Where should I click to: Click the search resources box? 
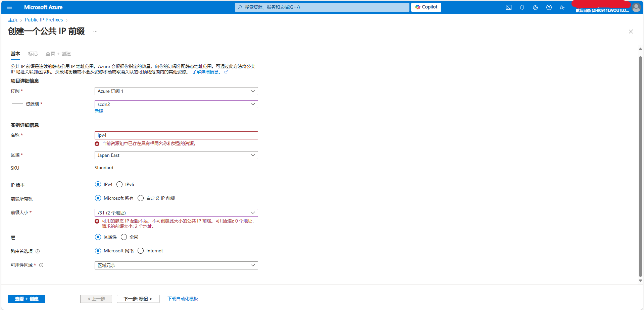(x=322, y=7)
